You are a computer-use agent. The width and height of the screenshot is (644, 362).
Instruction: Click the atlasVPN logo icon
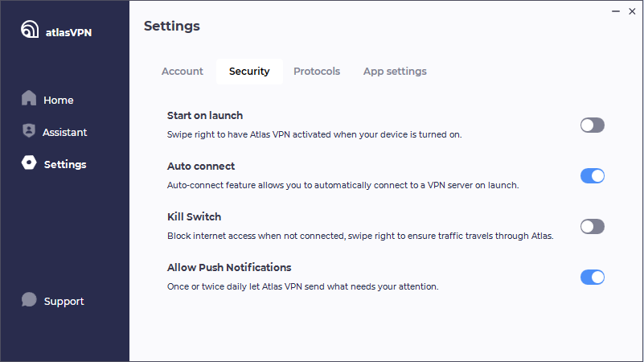point(30,29)
